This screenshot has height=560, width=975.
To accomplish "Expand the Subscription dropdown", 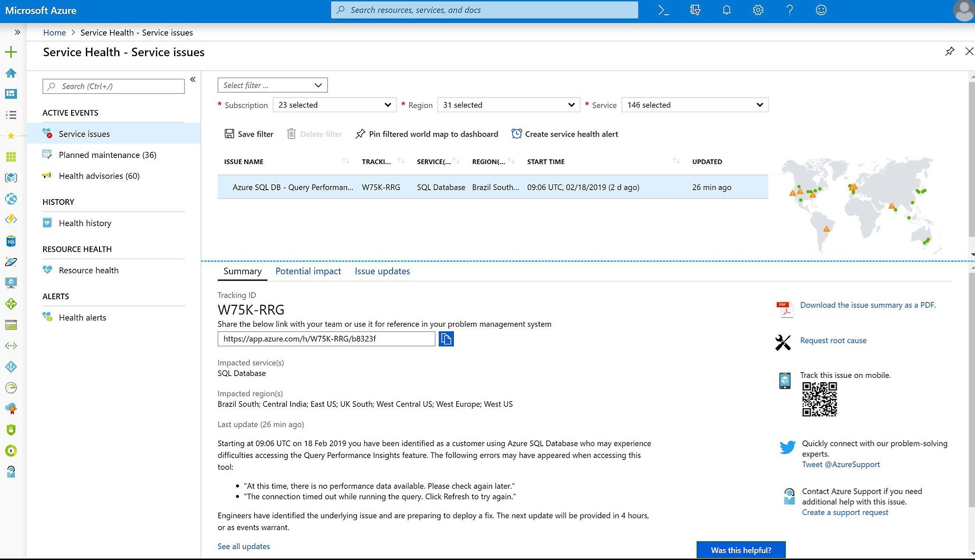I will click(x=335, y=105).
